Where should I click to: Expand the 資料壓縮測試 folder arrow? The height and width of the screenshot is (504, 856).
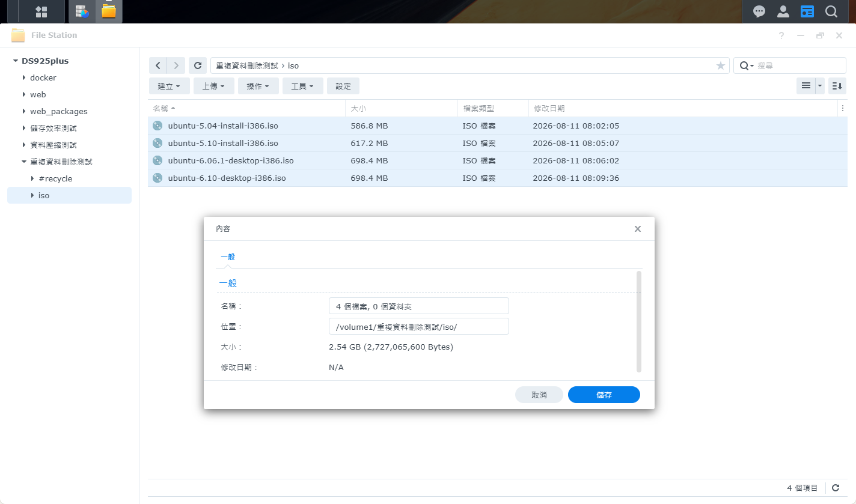(x=24, y=145)
